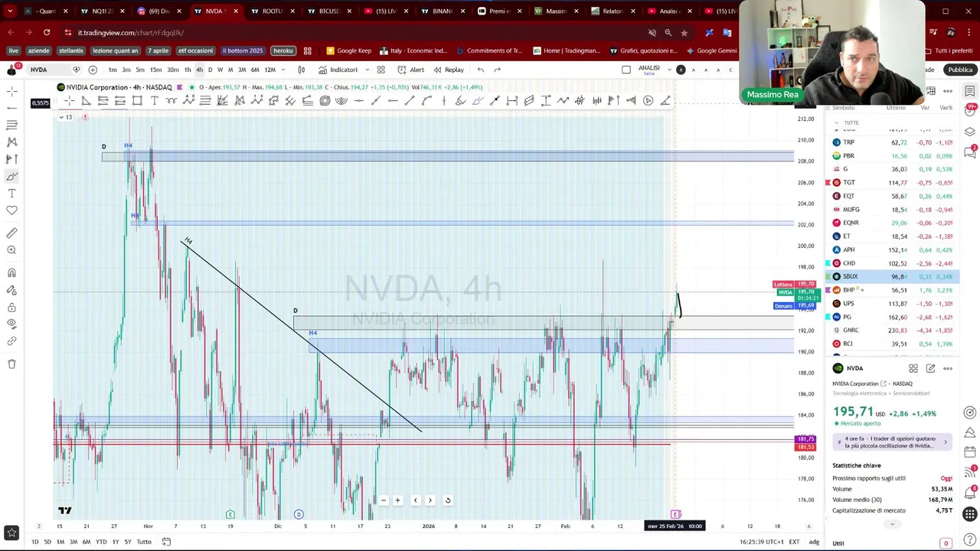Open the indicator templates grid icon
The width and height of the screenshot is (980, 551).
(381, 70)
